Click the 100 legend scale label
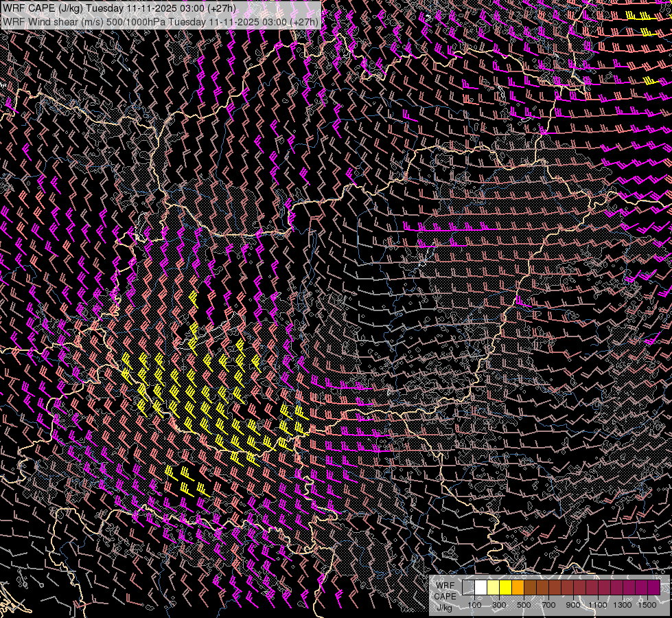 pyautogui.click(x=474, y=605)
